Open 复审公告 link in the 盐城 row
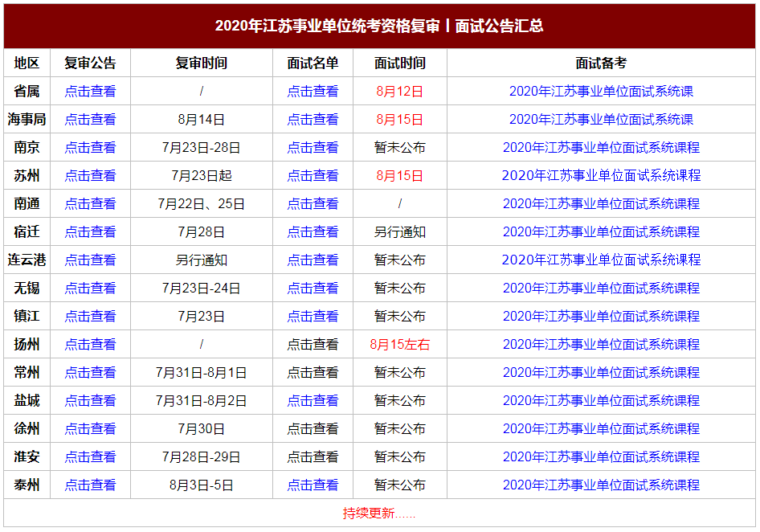760x532 pixels. (90, 400)
